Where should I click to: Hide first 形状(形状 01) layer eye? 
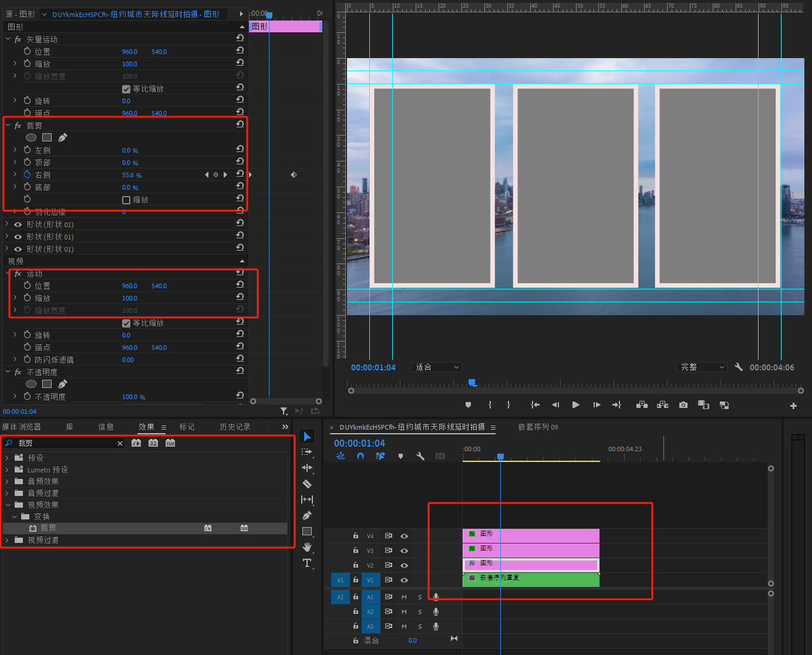(18, 225)
